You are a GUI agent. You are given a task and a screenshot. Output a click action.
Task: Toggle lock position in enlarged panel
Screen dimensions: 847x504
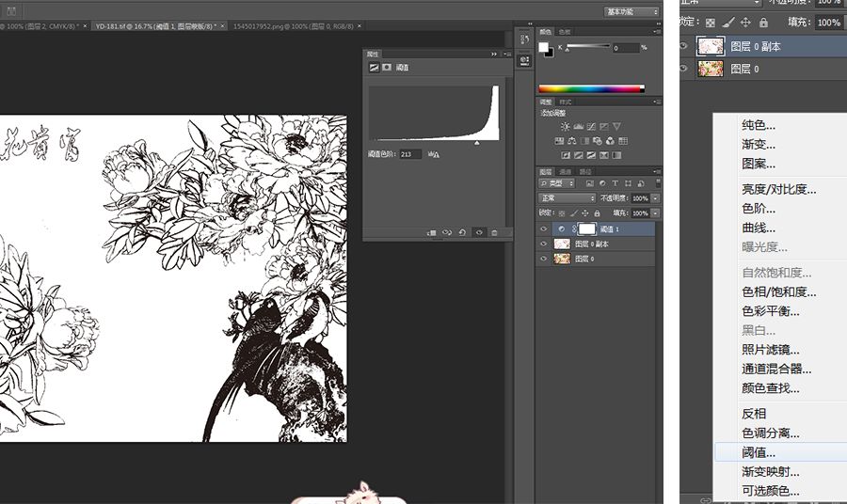click(745, 23)
